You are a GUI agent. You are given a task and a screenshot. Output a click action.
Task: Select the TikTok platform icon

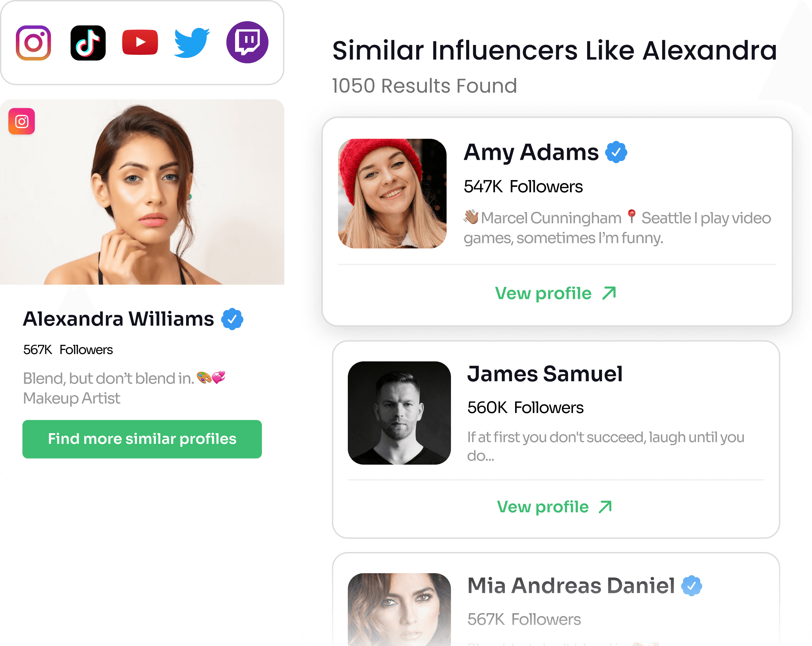(88, 43)
